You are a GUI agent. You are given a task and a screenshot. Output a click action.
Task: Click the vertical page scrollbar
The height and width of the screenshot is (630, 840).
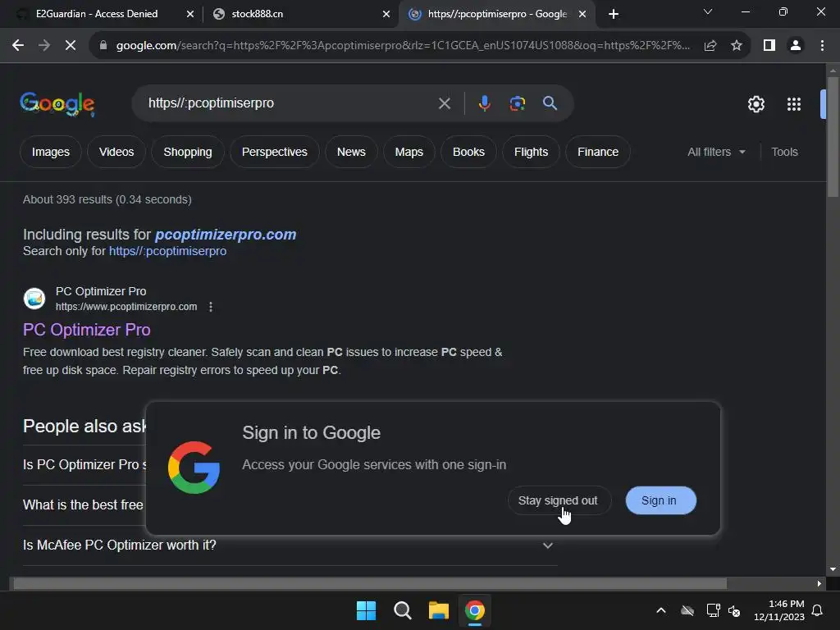[x=833, y=138]
